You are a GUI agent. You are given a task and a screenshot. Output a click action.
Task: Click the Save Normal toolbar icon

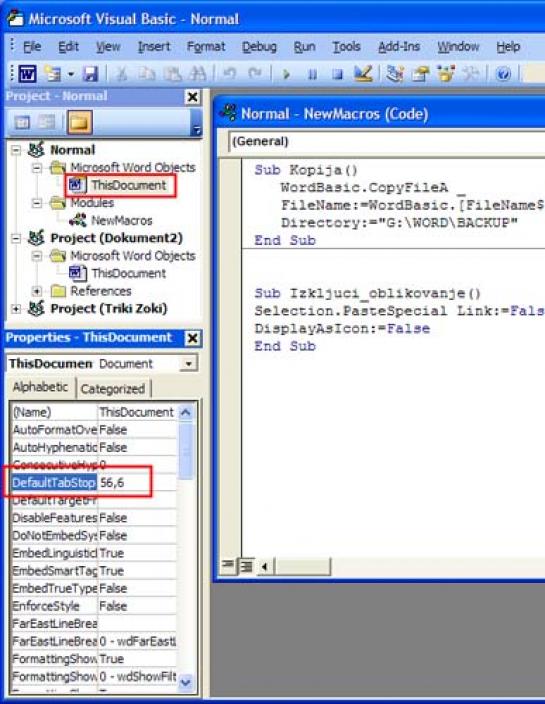90,73
